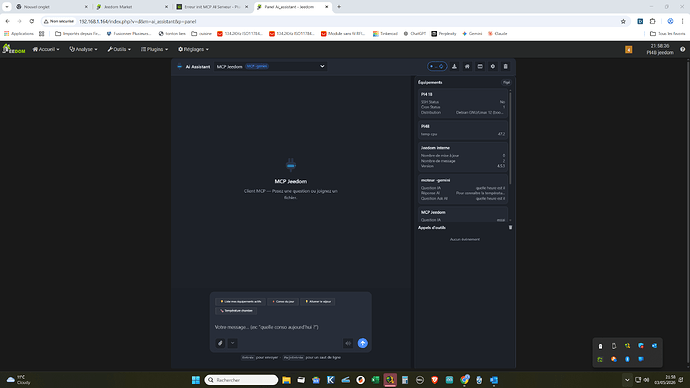Collapse the taskbar hidden icons chevron
Image resolution: width=690 pixels, height=388 pixels.
coord(627,380)
